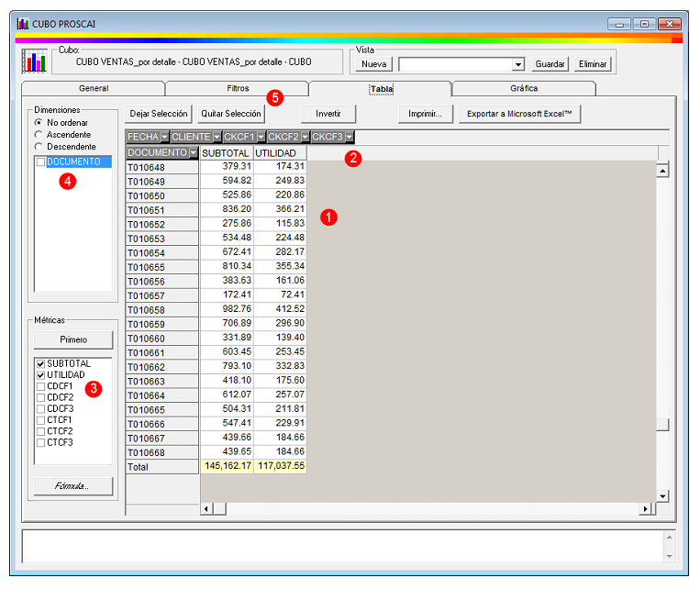Select the Tabla tab

pos(382,89)
